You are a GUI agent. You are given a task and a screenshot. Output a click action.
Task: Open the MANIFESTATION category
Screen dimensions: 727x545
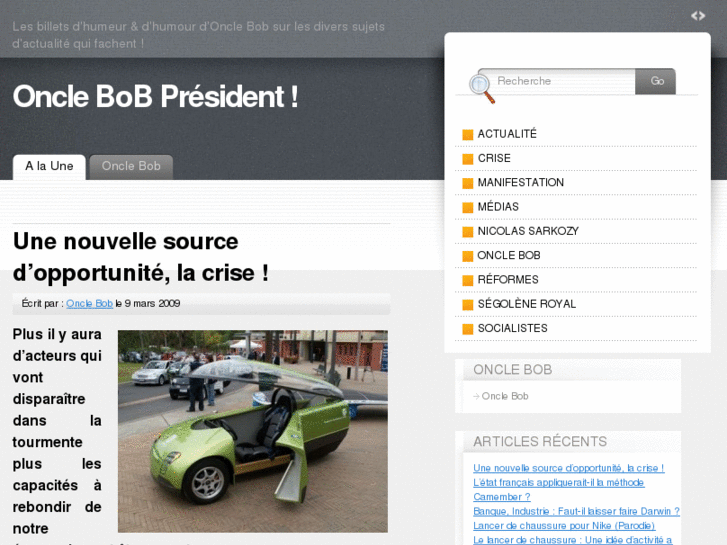521,182
